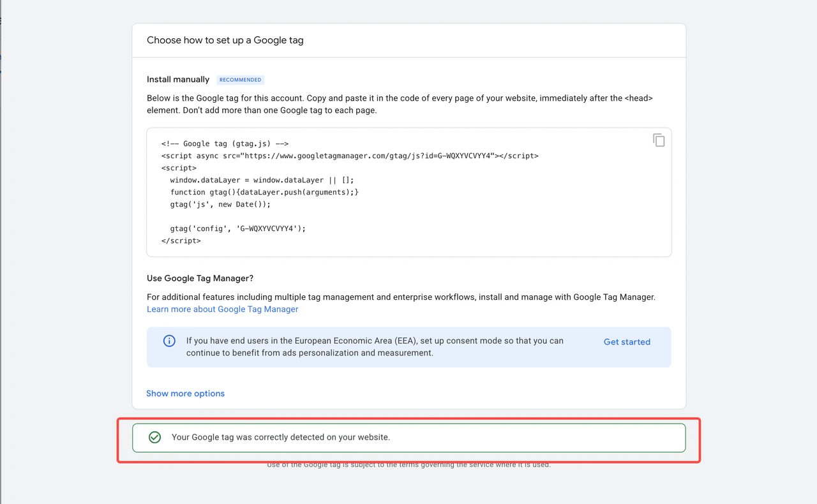Click the window.dataLayer code line
The height and width of the screenshot is (504, 817).
click(262, 180)
